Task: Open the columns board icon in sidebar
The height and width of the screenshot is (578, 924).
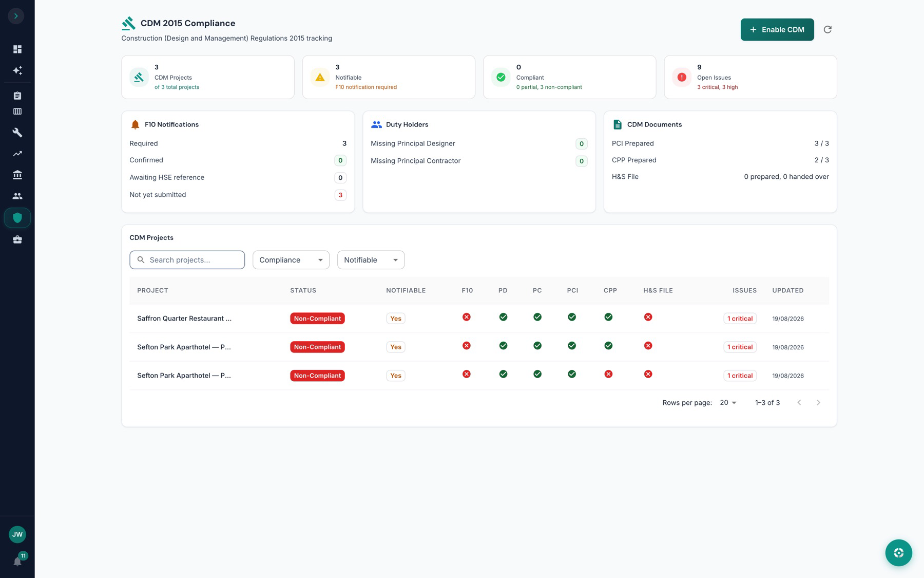Action: (x=17, y=111)
